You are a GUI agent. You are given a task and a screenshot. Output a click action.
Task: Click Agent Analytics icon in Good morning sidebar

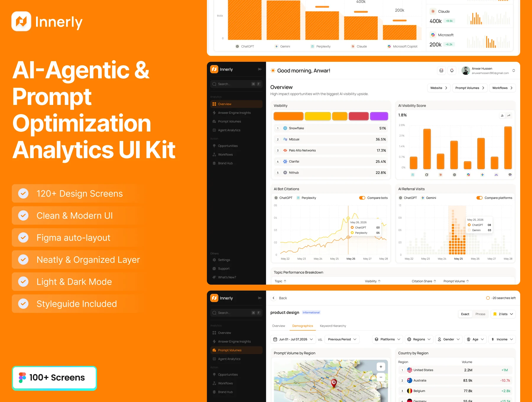tap(214, 130)
